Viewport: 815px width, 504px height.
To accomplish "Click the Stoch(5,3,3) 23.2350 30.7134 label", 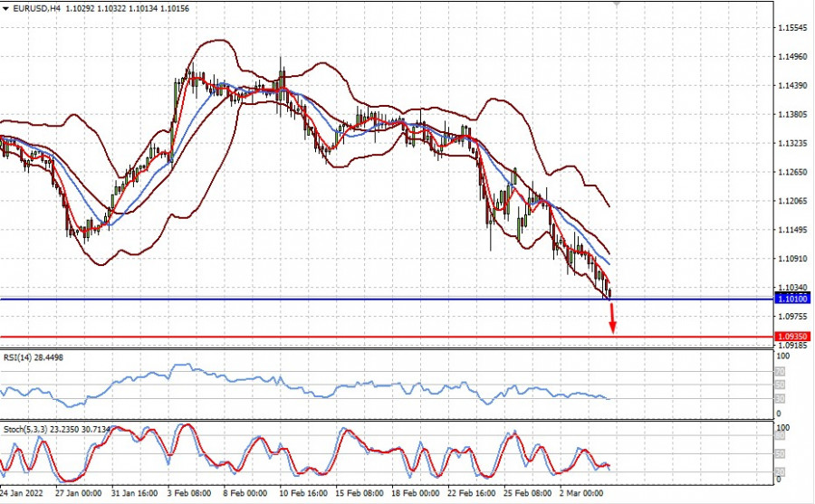I will [57, 429].
